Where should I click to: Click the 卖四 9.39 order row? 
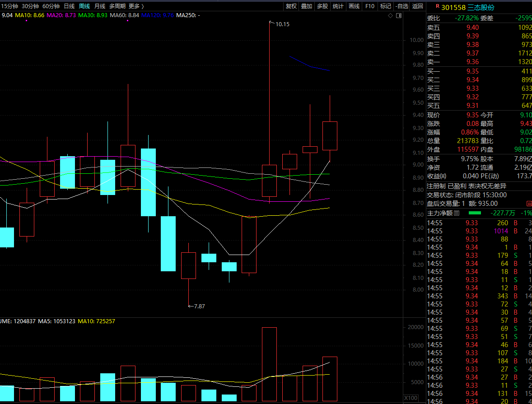pyautogui.click(x=479, y=36)
